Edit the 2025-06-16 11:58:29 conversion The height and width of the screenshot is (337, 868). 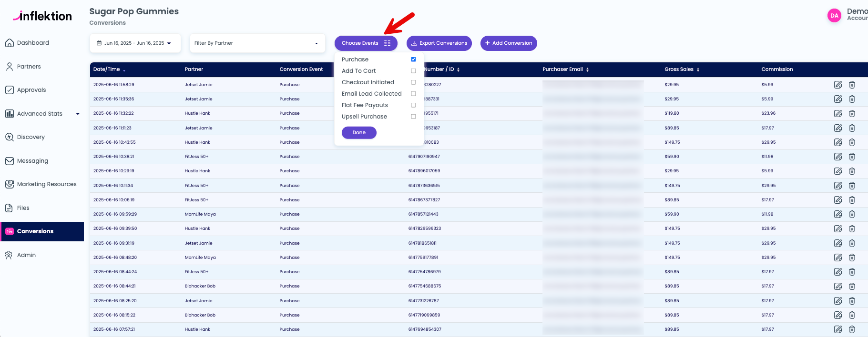(838, 85)
